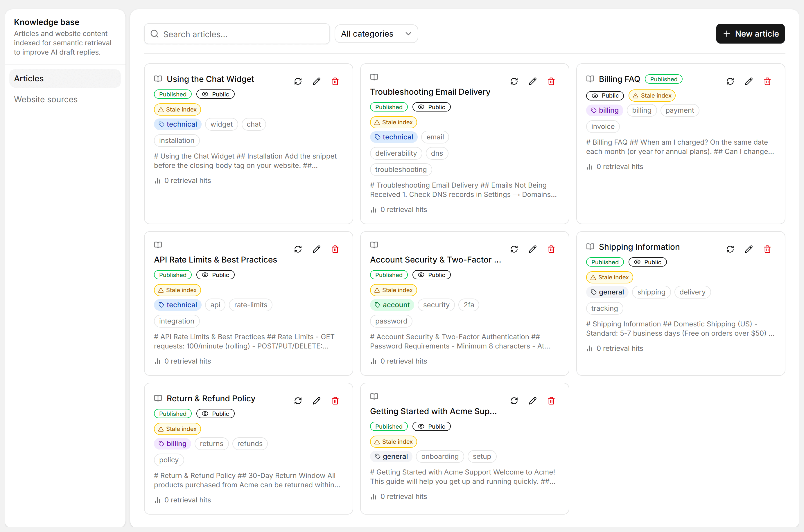Reindex the Using the Chat Widget article
Viewport: 804px width, 532px height.
[298, 81]
